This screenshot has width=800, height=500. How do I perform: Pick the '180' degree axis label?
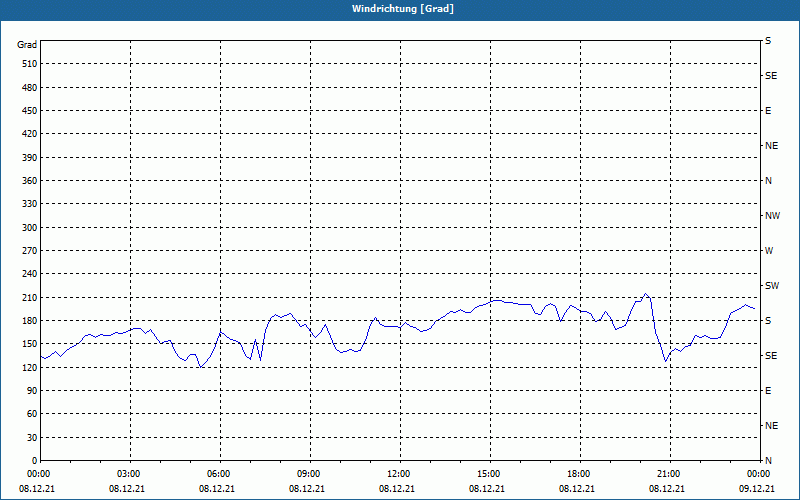30,321
